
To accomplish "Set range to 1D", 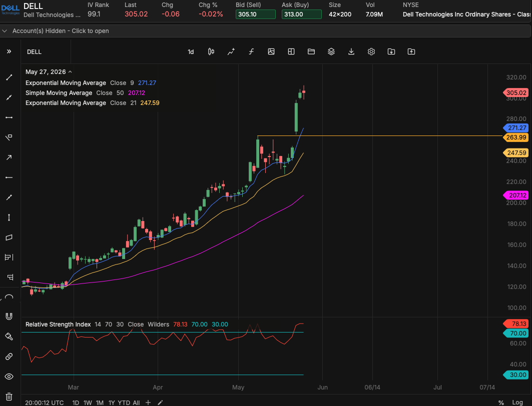I will pyautogui.click(x=76, y=402).
